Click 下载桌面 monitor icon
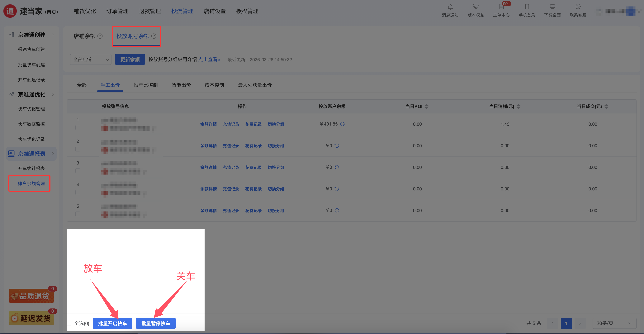 coord(552,7)
